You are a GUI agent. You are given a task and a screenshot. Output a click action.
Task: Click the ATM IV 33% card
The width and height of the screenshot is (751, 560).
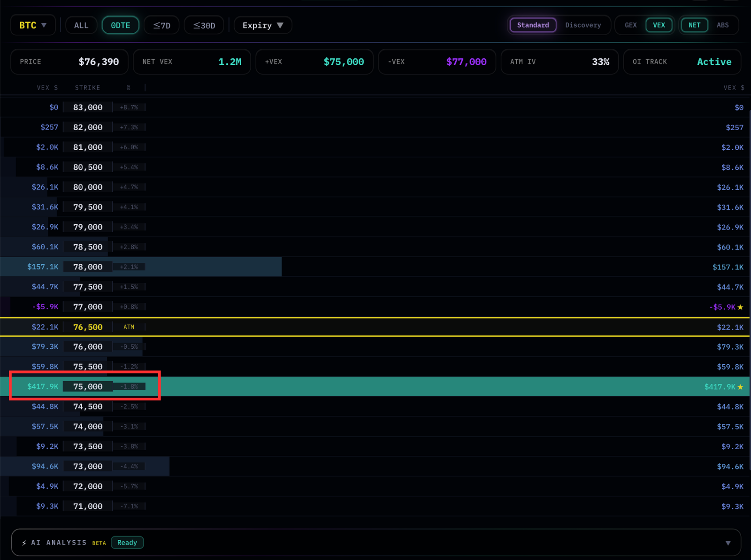[559, 61]
